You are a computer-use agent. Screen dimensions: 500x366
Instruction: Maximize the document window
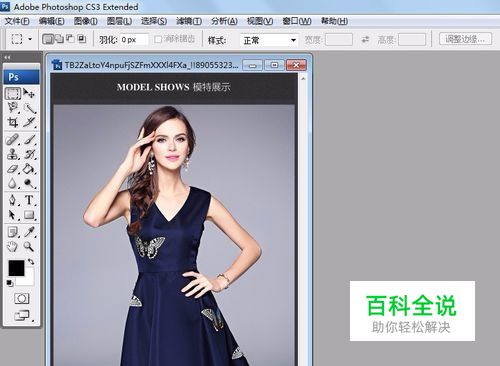(274, 65)
